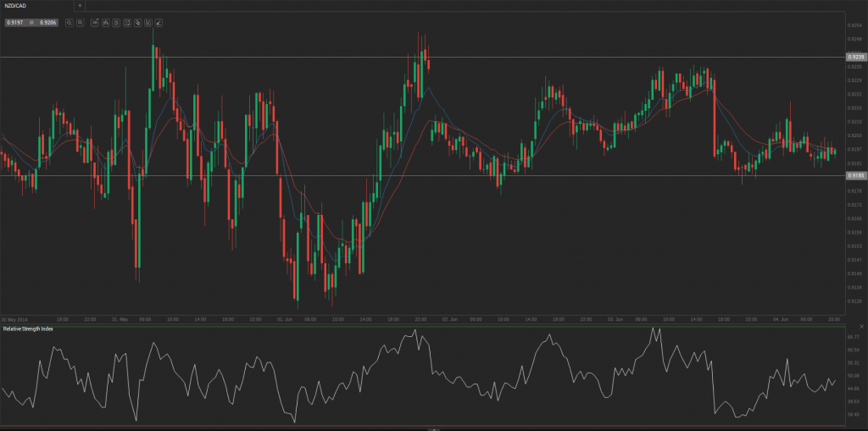Click the 0.9197 sell price button
868x431 pixels.
14,22
